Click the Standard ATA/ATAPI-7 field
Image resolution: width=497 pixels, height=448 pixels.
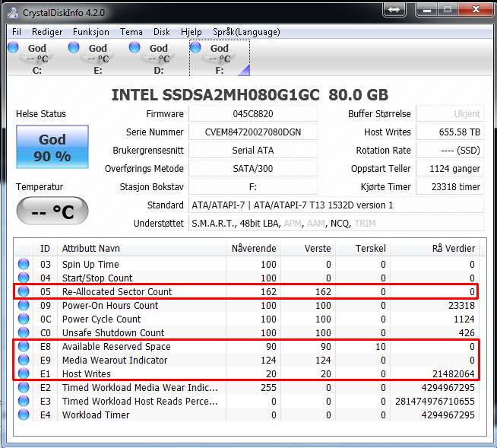click(337, 205)
